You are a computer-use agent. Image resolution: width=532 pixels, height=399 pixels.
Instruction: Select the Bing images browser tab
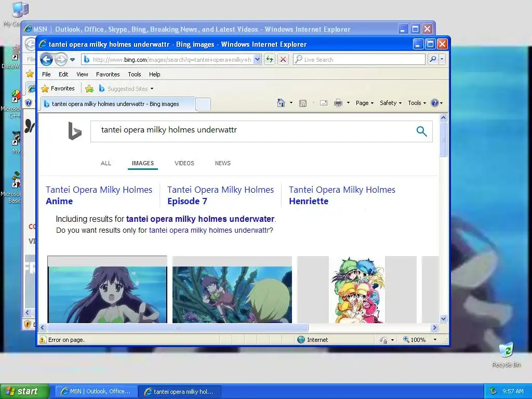click(117, 104)
